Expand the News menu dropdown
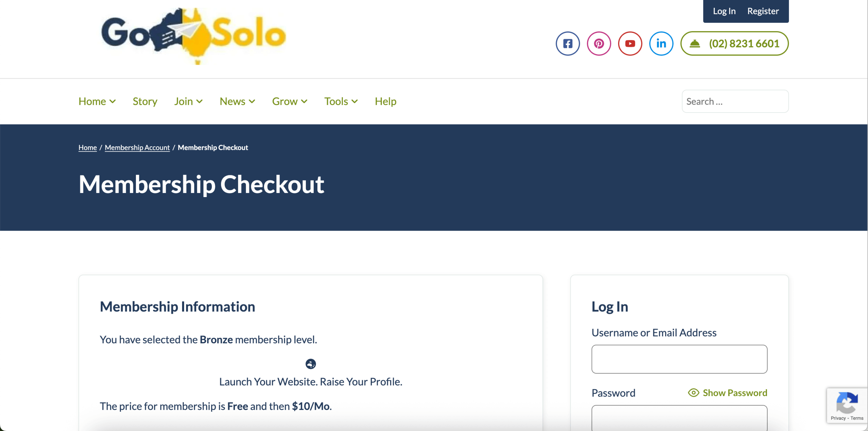868x431 pixels. coord(237,101)
